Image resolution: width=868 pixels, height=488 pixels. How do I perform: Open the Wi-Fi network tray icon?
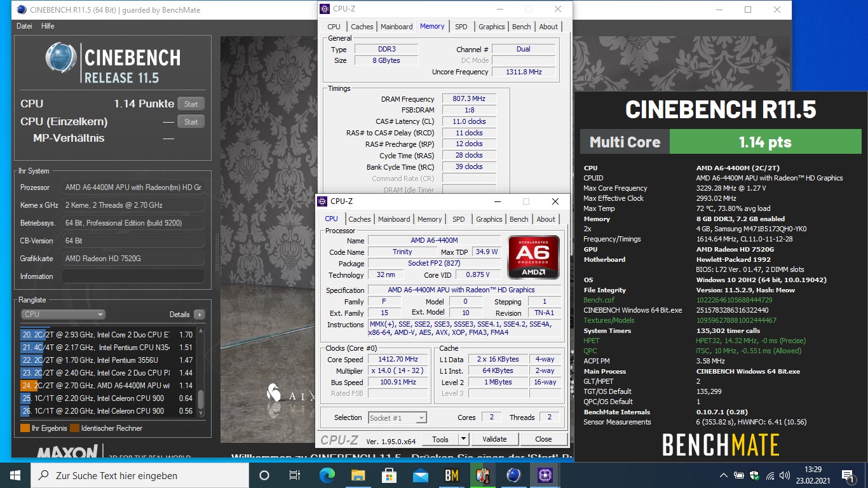(770, 475)
